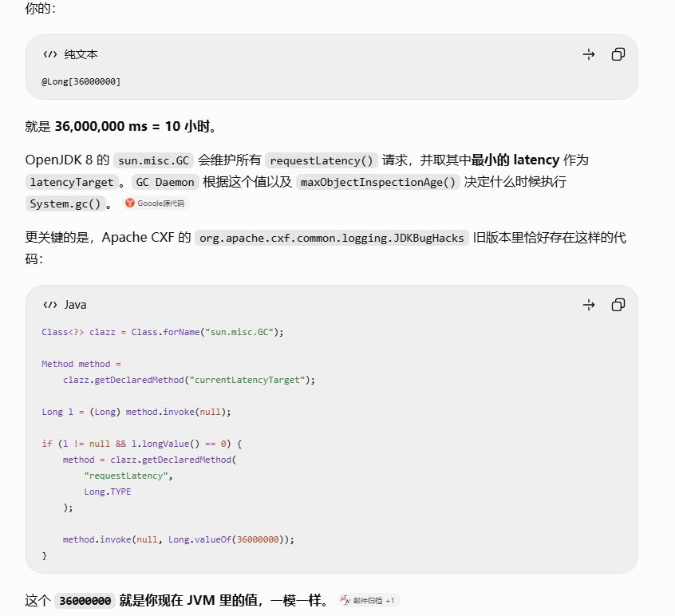
Task: Open the 邮件归档 +1 source citation
Action: coord(369,600)
